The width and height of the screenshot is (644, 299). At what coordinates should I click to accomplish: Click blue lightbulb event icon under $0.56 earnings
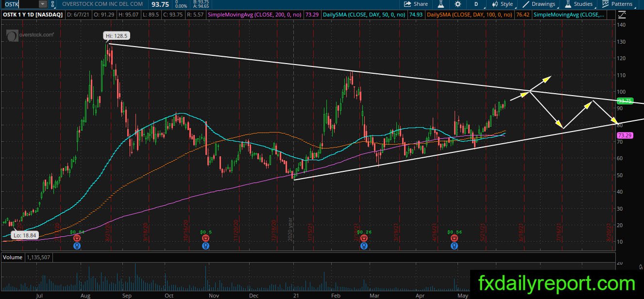click(454, 246)
